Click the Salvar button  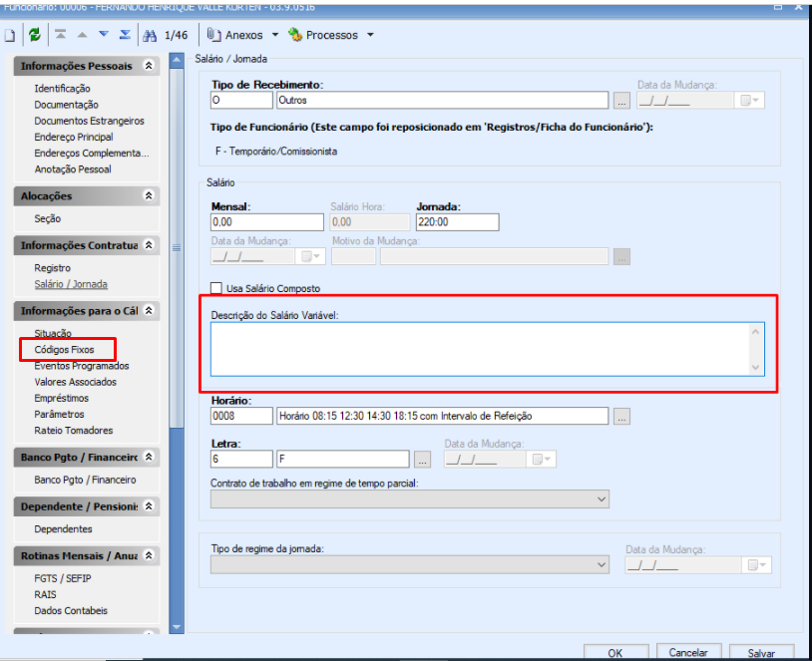[761, 653]
